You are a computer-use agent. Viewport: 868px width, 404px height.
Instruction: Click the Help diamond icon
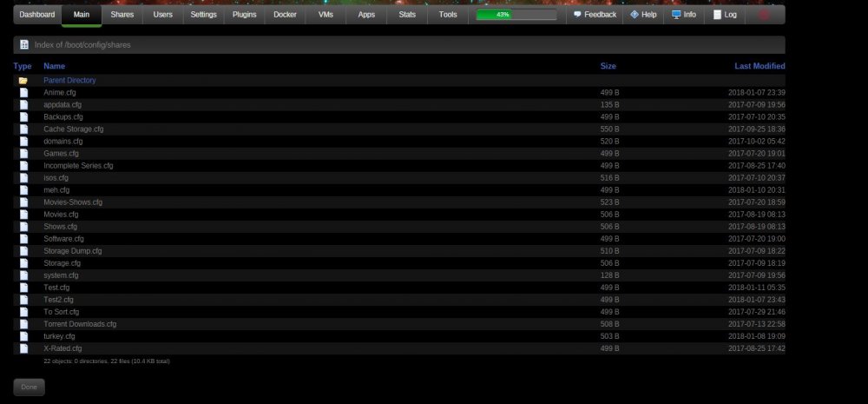635,15
